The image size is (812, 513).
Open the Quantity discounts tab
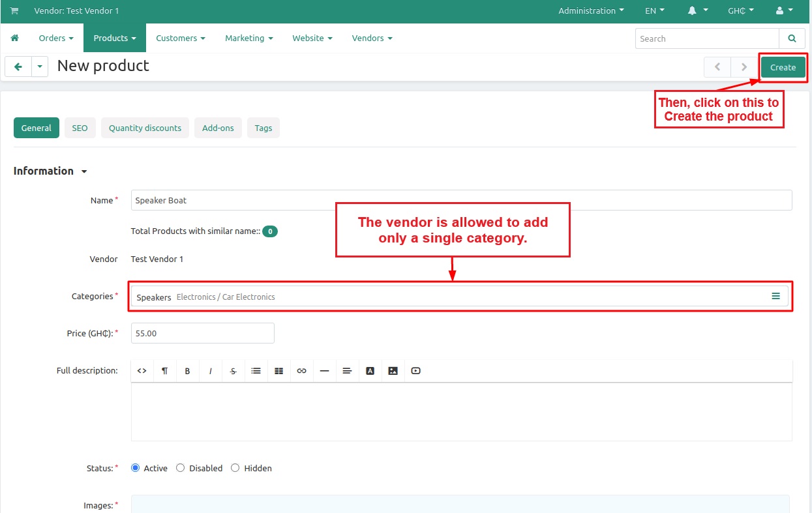pyautogui.click(x=145, y=128)
